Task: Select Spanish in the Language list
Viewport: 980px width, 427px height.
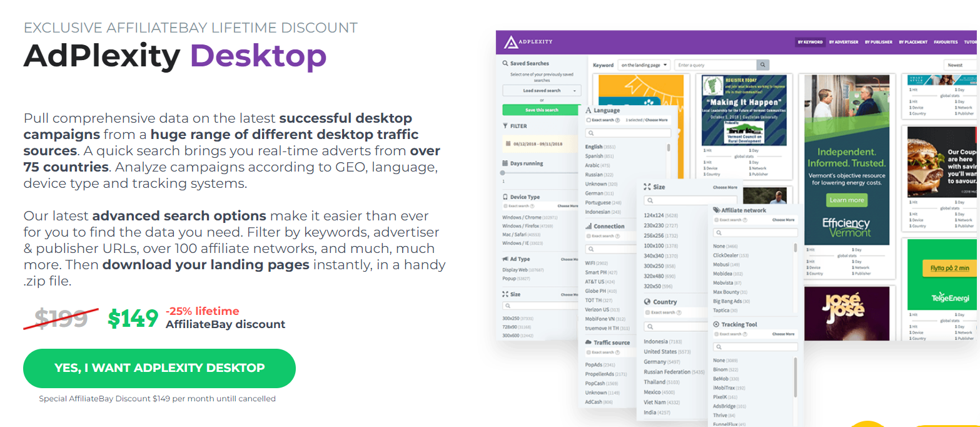Action: tap(599, 156)
